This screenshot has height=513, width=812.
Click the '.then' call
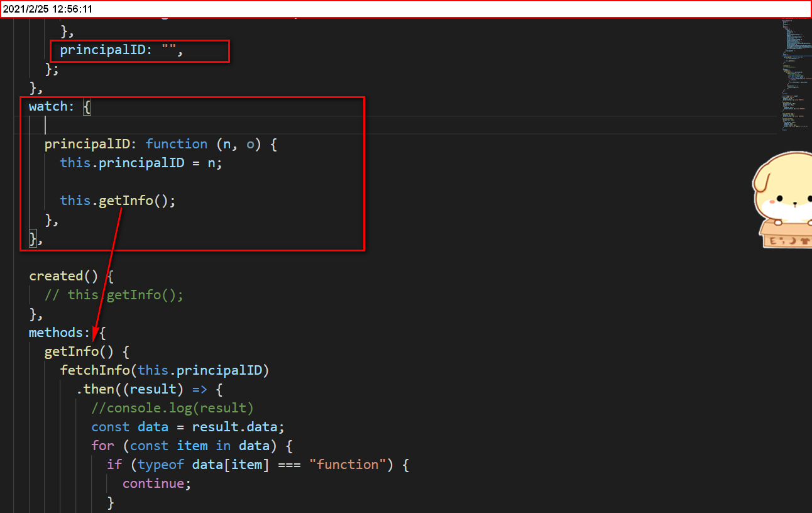click(95, 389)
